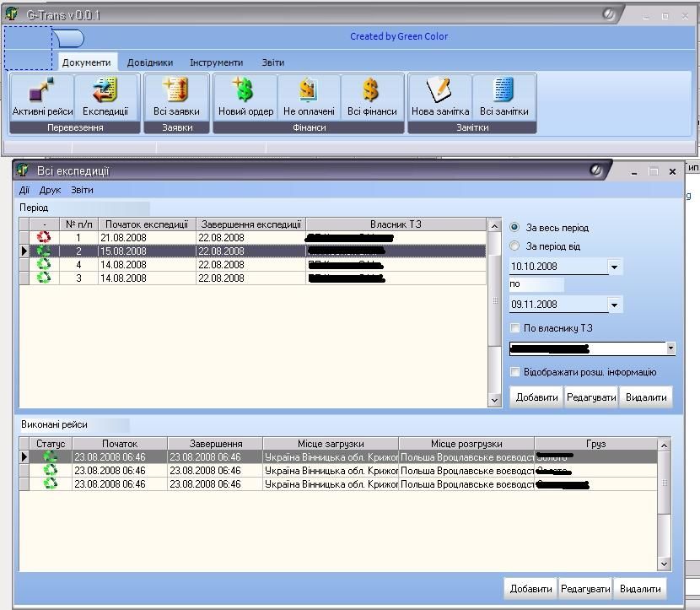Open Всі замітки icon
The height and width of the screenshot is (610, 700).
click(504, 98)
